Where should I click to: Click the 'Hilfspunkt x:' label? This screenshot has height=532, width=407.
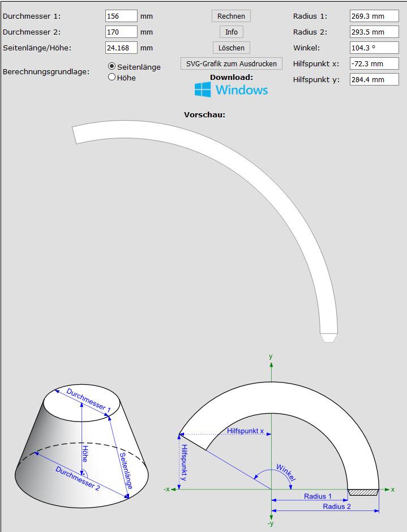point(316,64)
